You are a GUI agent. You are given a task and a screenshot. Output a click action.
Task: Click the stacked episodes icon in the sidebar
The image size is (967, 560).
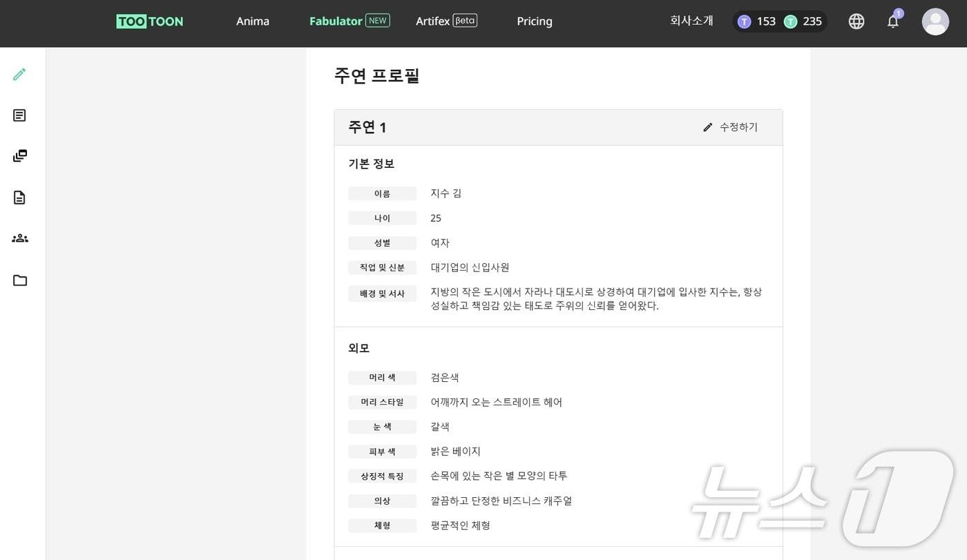pyautogui.click(x=19, y=155)
